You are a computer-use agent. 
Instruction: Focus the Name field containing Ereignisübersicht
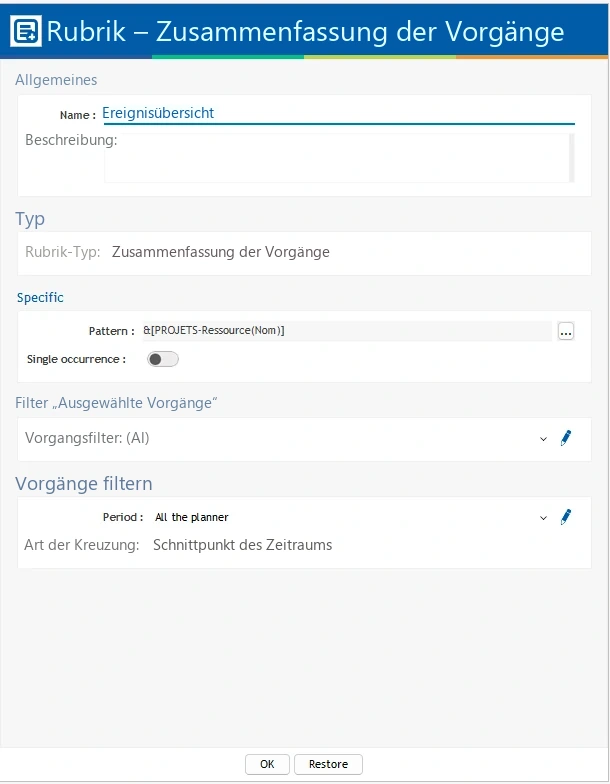(x=338, y=114)
